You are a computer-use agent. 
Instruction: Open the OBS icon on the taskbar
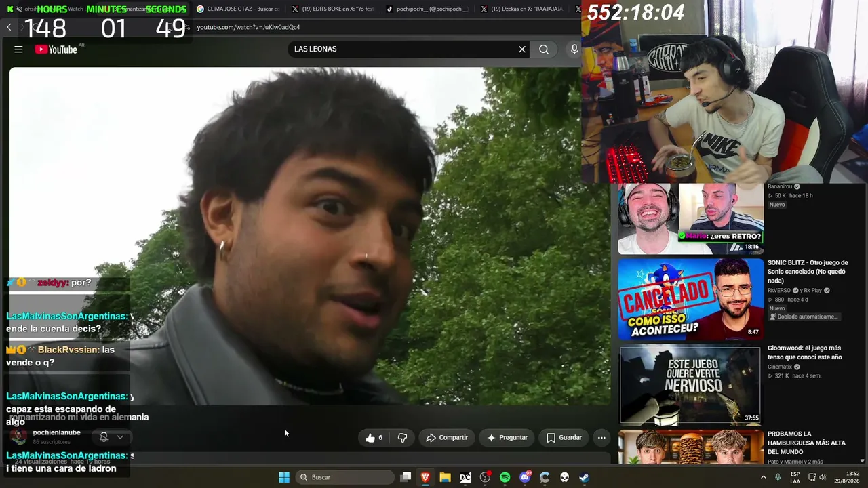[485, 477]
